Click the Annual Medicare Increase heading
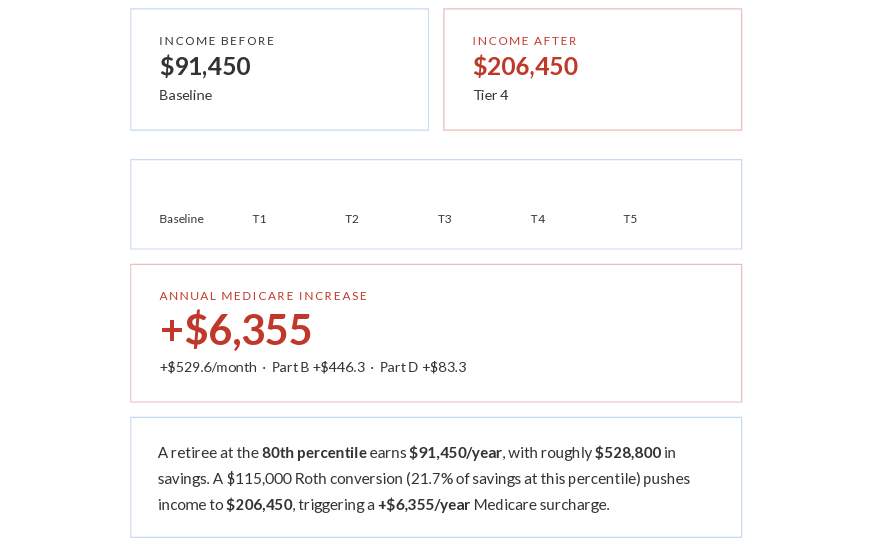 (264, 296)
